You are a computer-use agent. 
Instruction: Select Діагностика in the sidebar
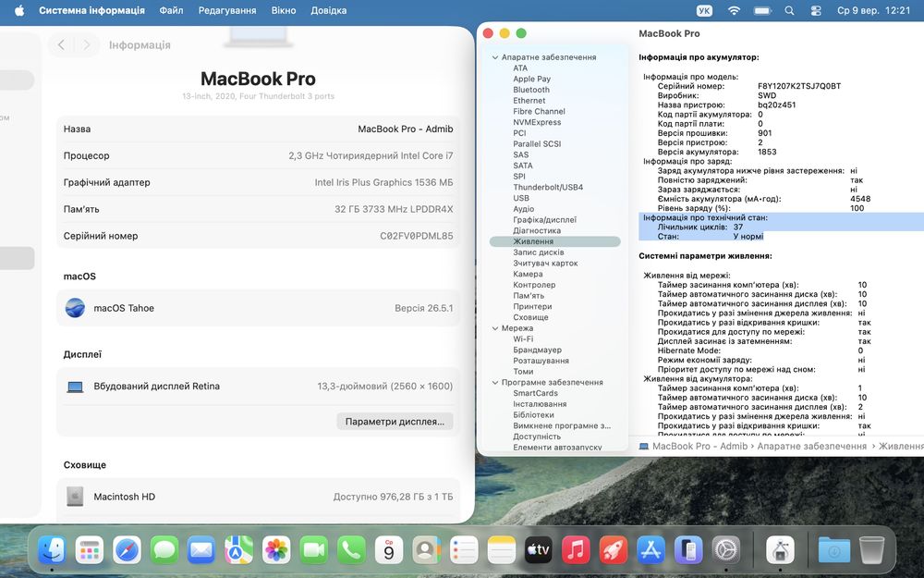coord(537,230)
